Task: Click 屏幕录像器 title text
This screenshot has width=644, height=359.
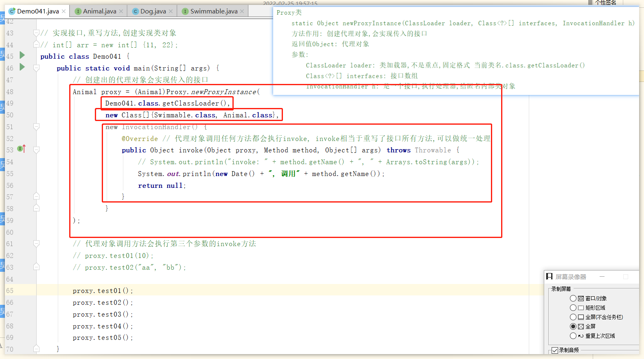Action: pos(571,277)
